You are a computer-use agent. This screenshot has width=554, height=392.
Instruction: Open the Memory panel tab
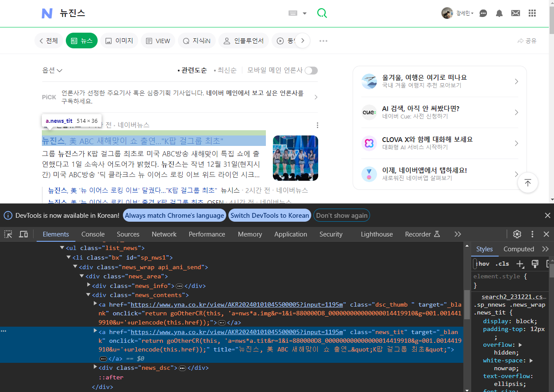[250, 234]
